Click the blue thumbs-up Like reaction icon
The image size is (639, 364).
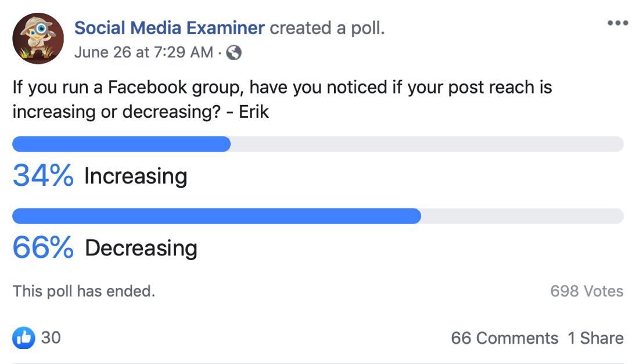click(24, 337)
